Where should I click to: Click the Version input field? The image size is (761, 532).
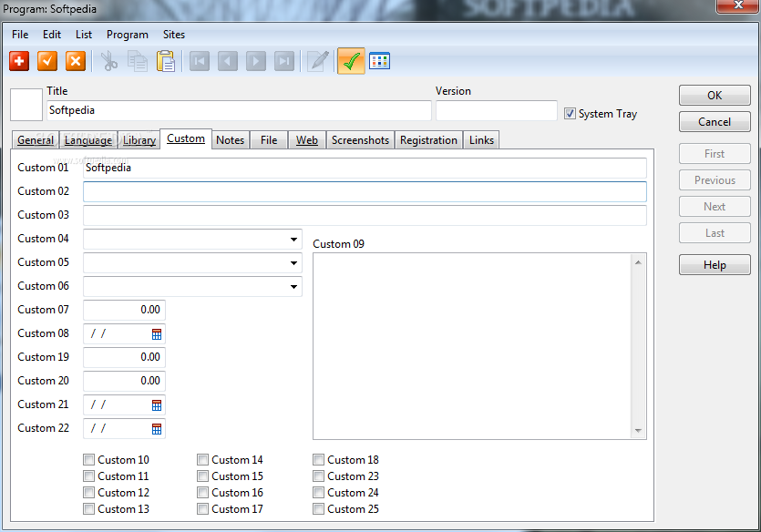click(x=497, y=110)
